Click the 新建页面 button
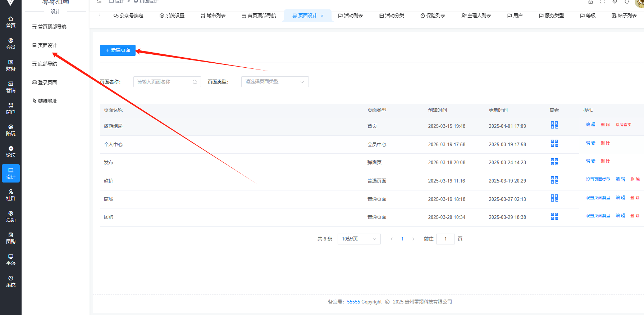The width and height of the screenshot is (644, 315). [x=118, y=50]
